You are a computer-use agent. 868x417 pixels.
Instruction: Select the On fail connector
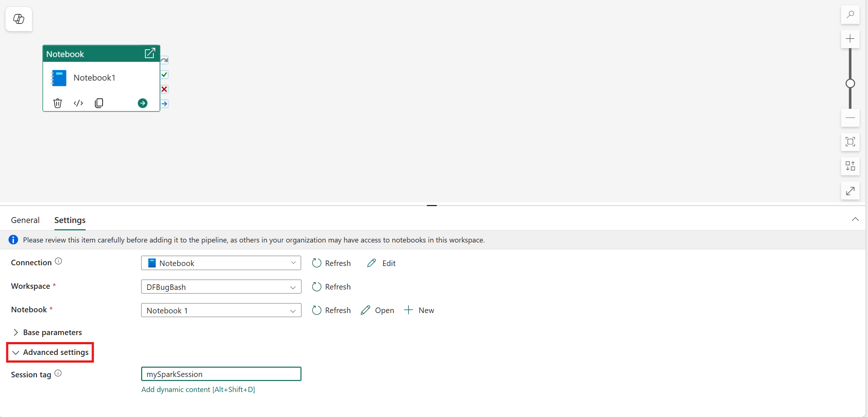tap(164, 89)
